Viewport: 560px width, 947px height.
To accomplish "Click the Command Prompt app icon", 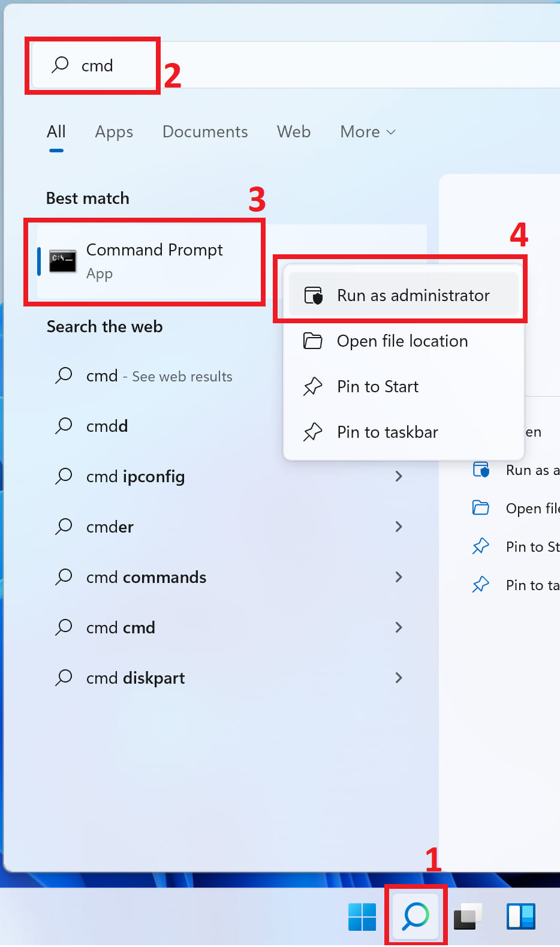I will [x=62, y=261].
